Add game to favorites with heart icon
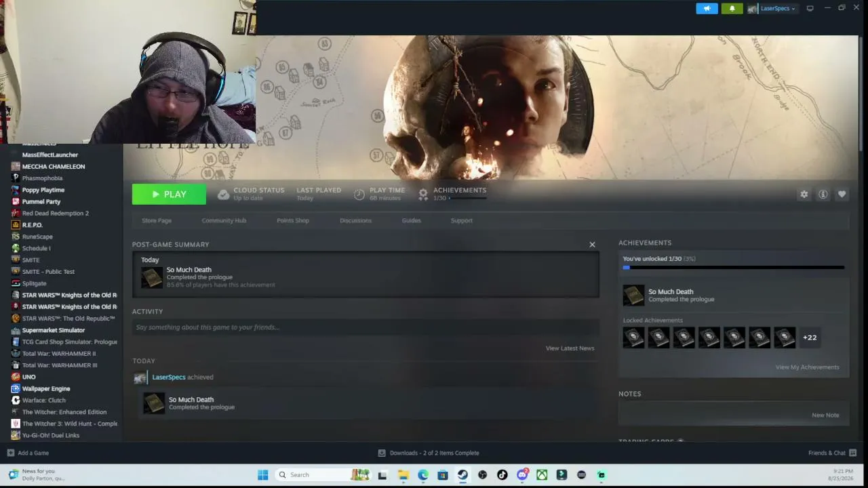The width and height of the screenshot is (868, 488). click(x=842, y=195)
